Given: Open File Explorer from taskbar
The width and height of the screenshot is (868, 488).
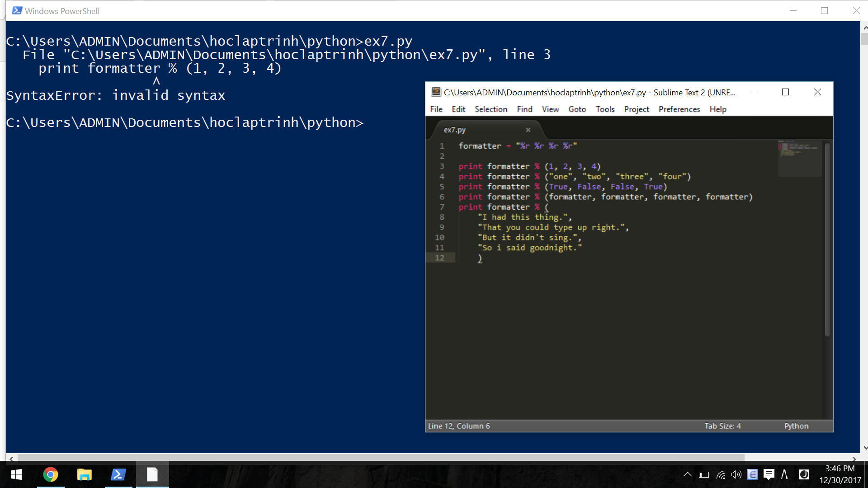Looking at the screenshot, I should click(85, 475).
